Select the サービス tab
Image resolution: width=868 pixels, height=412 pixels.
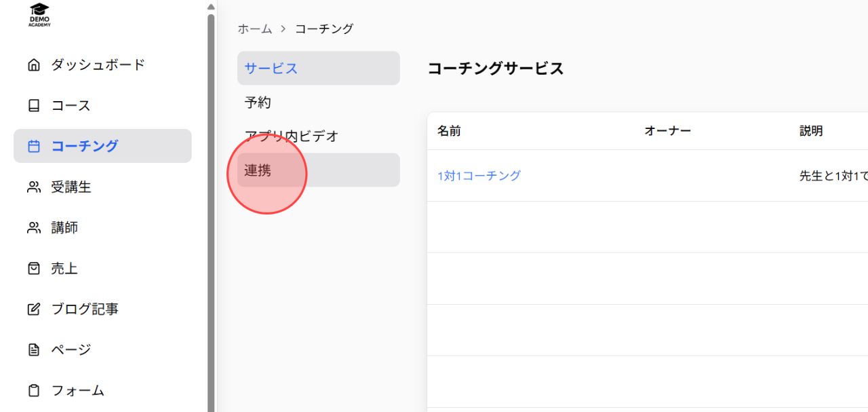coord(319,68)
